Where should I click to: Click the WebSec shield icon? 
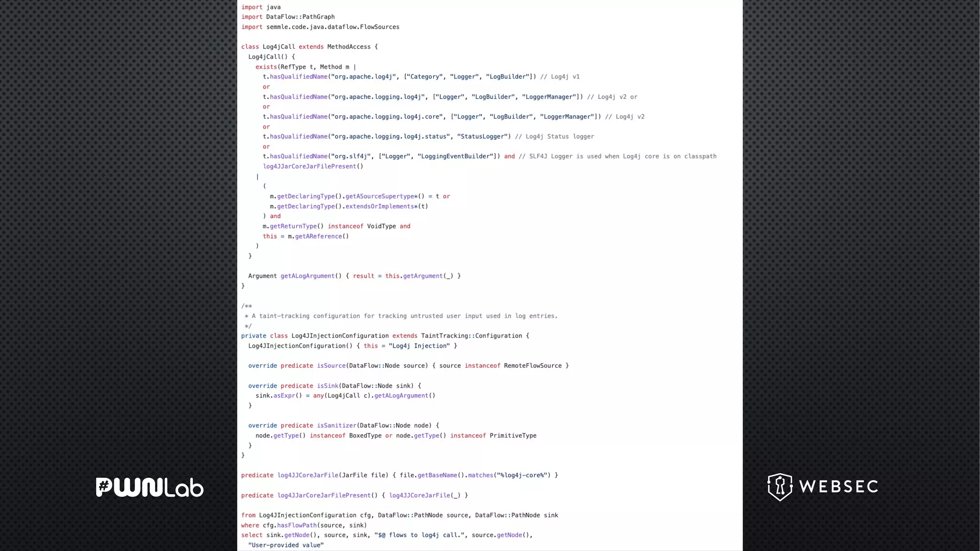[780, 487]
